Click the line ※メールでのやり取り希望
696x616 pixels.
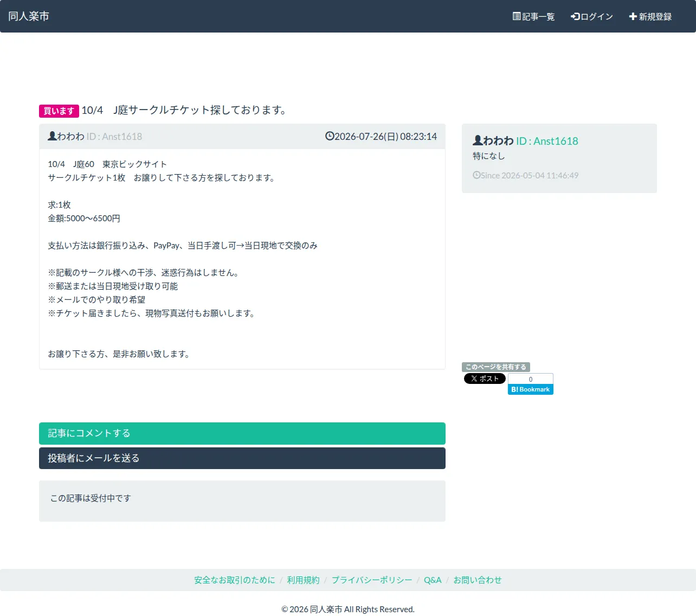[96, 300]
